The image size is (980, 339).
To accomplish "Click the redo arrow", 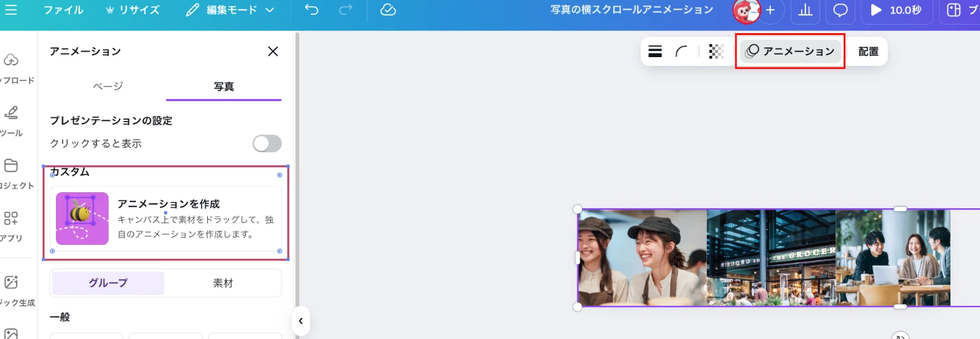I will (346, 10).
